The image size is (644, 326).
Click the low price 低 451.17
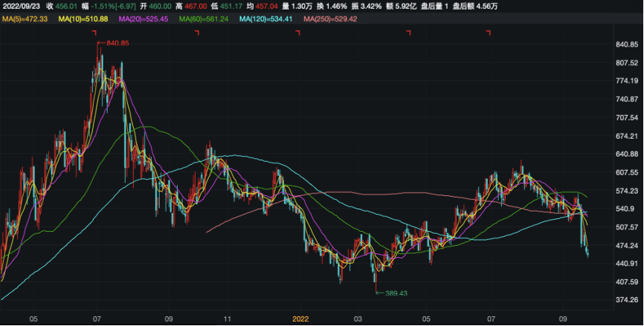click(227, 6)
